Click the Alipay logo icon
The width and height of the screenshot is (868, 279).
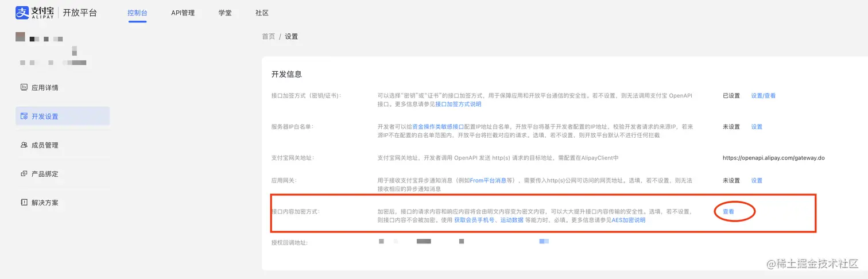tap(22, 13)
